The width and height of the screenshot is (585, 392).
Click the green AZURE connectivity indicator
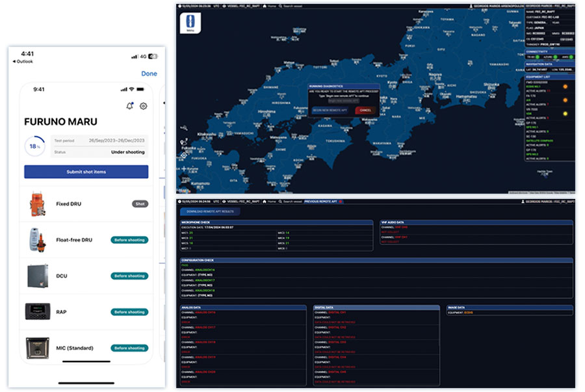pyautogui.click(x=556, y=57)
